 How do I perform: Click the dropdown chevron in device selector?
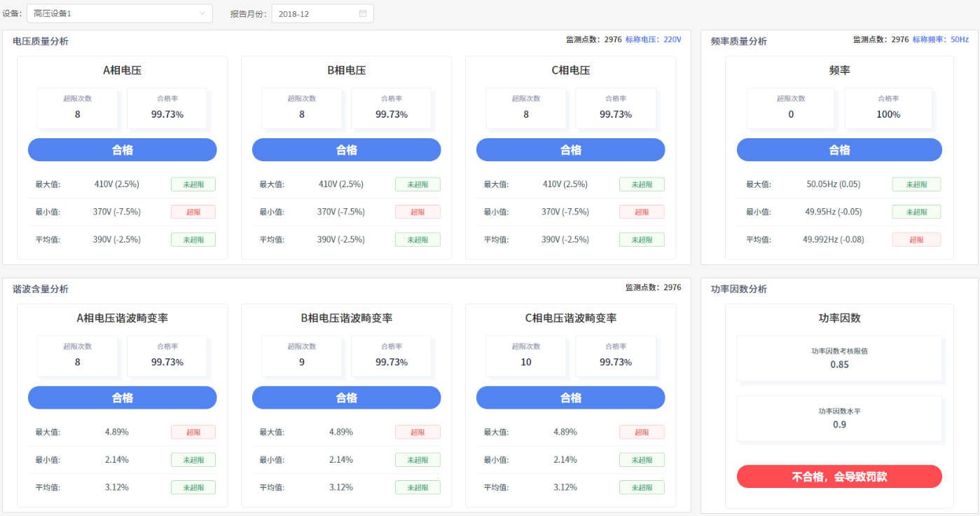202,13
